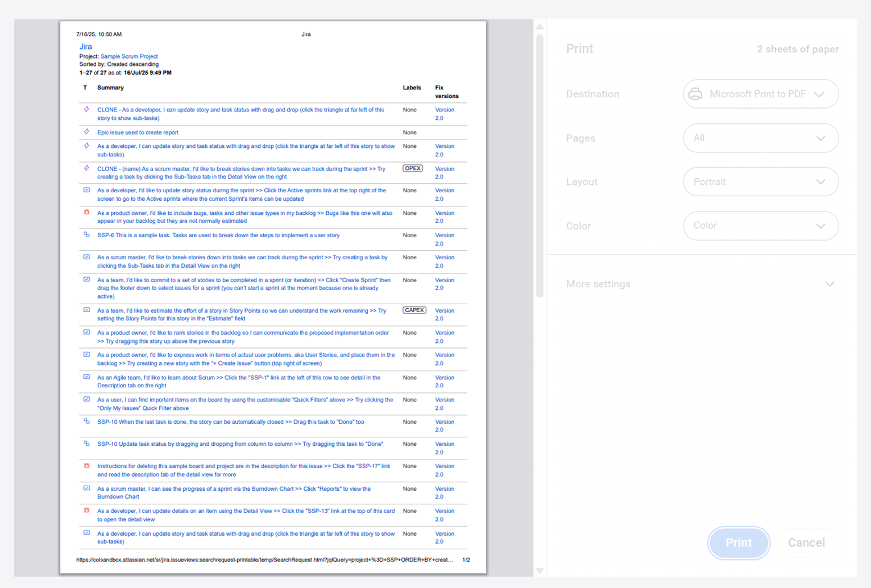Click story icon for "learn about Scrum" row
The height and width of the screenshot is (588, 871).
pos(86,376)
